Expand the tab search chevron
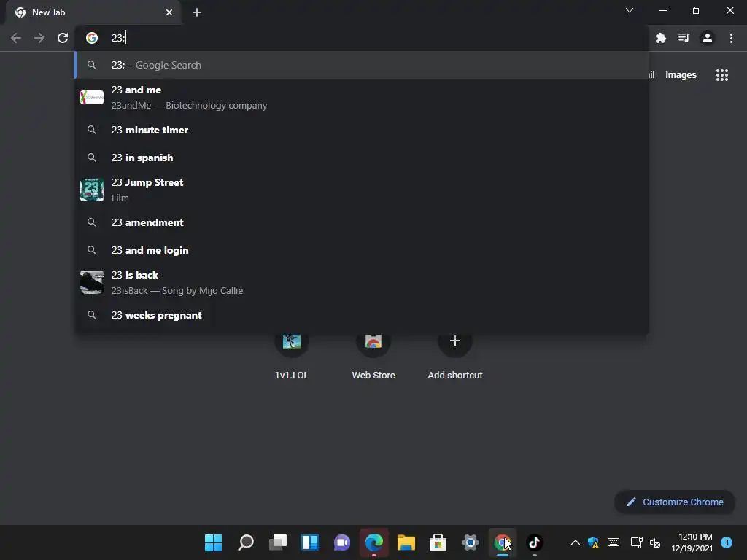Viewport: 747px width, 560px height. [630, 10]
